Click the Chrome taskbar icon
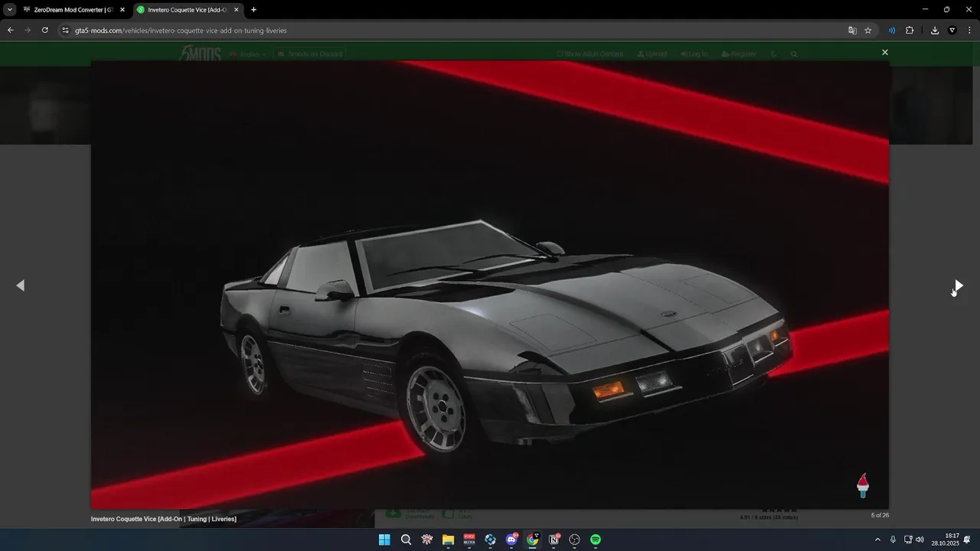The width and height of the screenshot is (980, 551). click(x=533, y=540)
